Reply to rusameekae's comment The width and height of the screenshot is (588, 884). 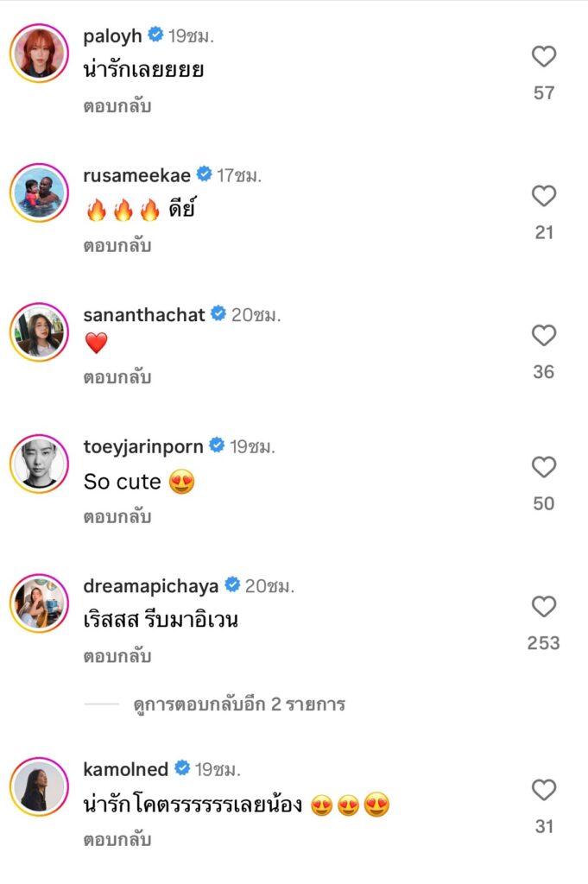click(117, 246)
